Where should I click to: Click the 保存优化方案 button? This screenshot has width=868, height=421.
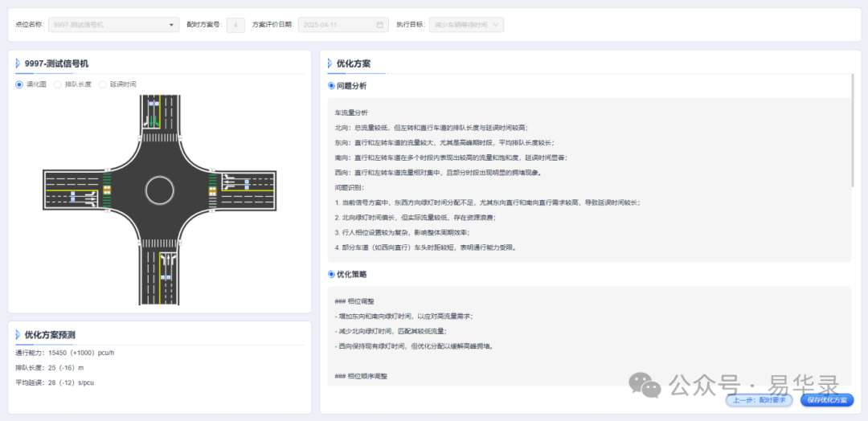[827, 400]
